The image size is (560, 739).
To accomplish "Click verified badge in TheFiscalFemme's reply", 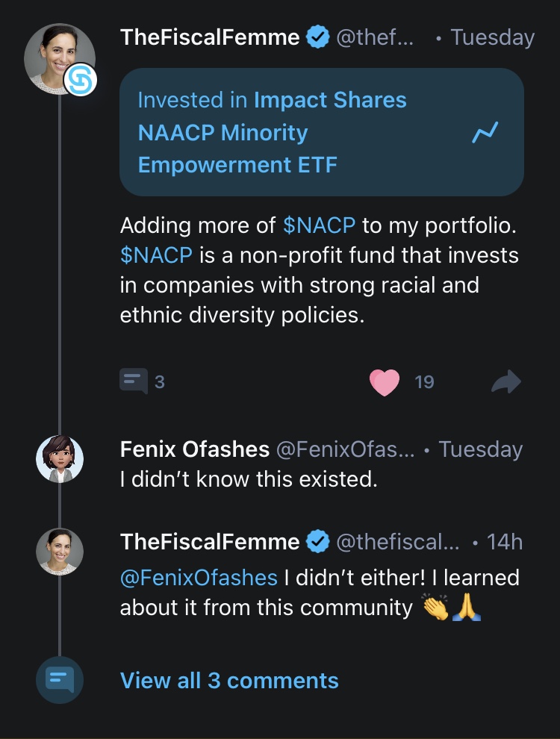I will click(x=319, y=542).
